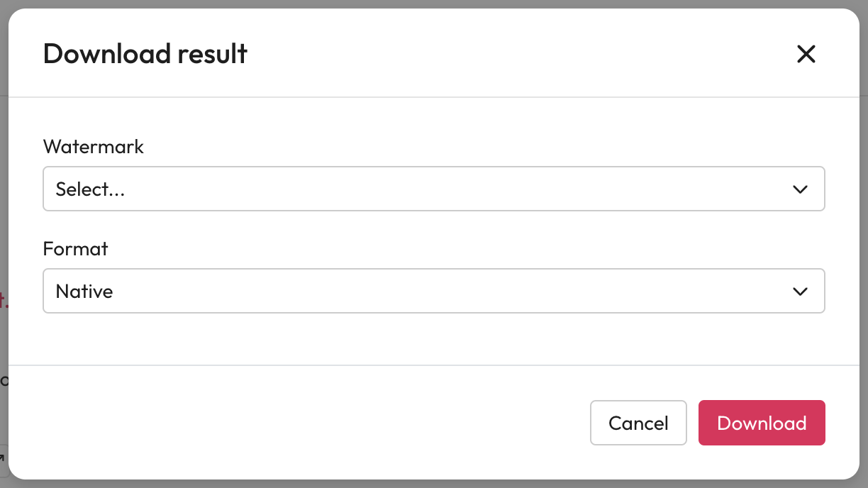Close the Download result dialog
Image resolution: width=868 pixels, height=488 pixels.
[806, 54]
